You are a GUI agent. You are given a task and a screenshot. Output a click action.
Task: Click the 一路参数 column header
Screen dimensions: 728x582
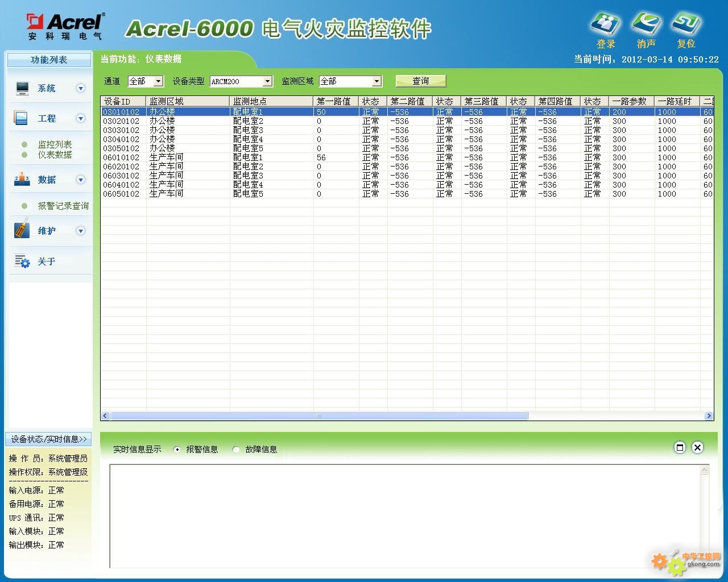point(632,101)
